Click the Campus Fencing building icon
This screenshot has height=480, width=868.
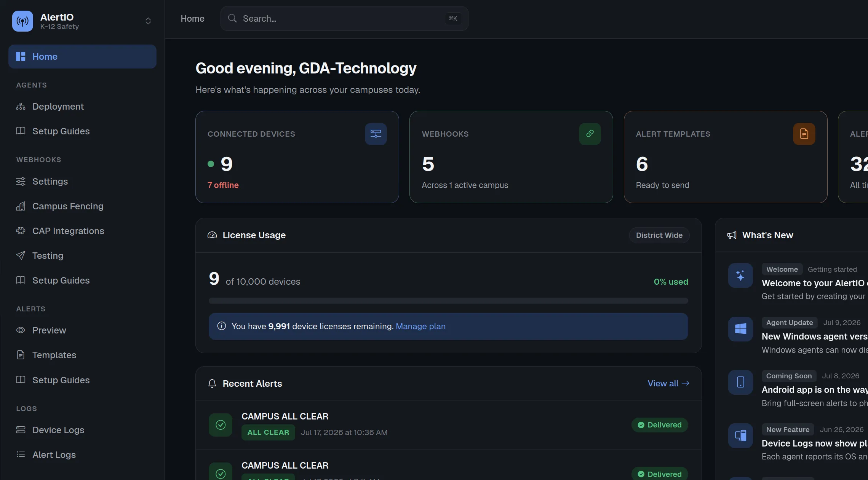point(21,206)
